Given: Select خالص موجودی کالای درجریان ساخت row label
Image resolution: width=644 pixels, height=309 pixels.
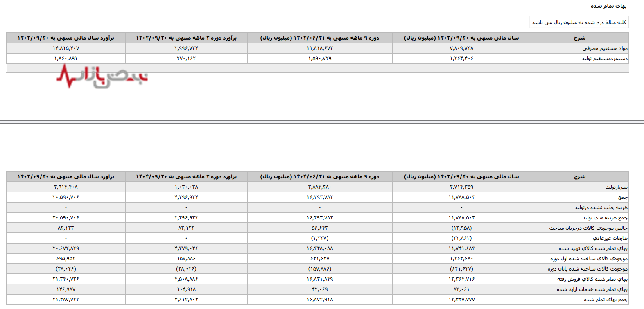Looking at the screenshot, I should coord(588,228).
